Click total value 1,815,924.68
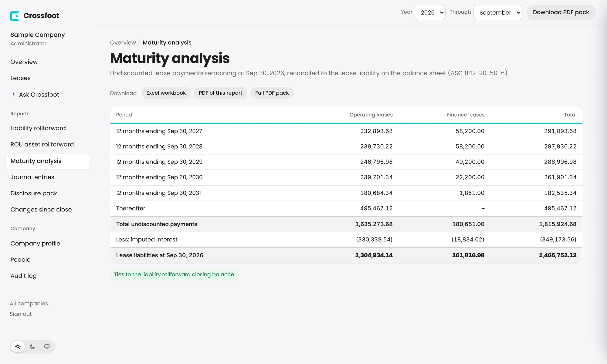 coord(558,224)
